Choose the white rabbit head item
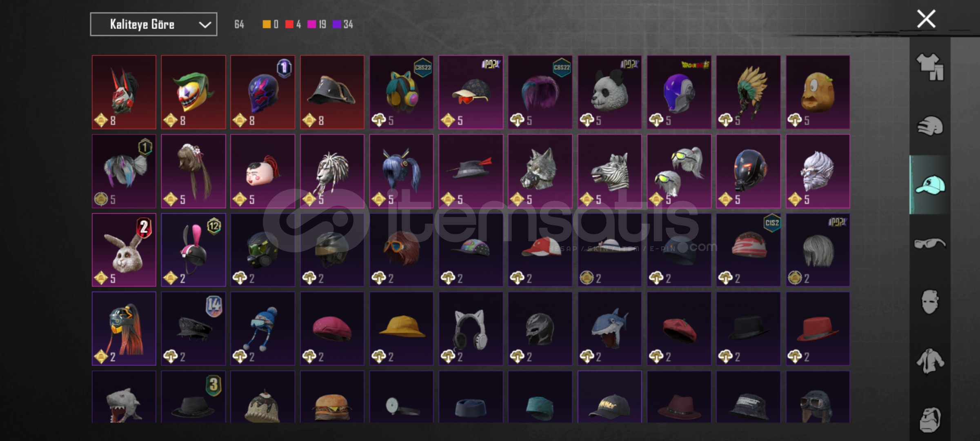This screenshot has height=441, width=980. (x=124, y=250)
